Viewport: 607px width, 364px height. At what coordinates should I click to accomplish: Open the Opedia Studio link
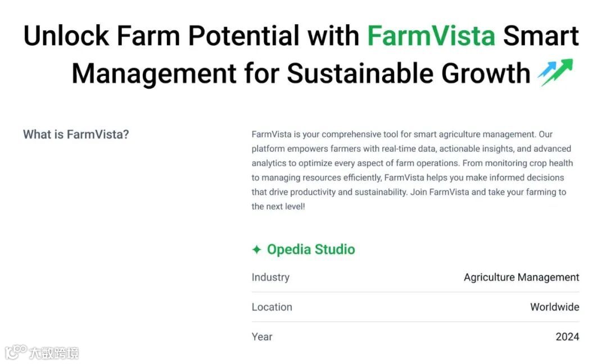[311, 249]
